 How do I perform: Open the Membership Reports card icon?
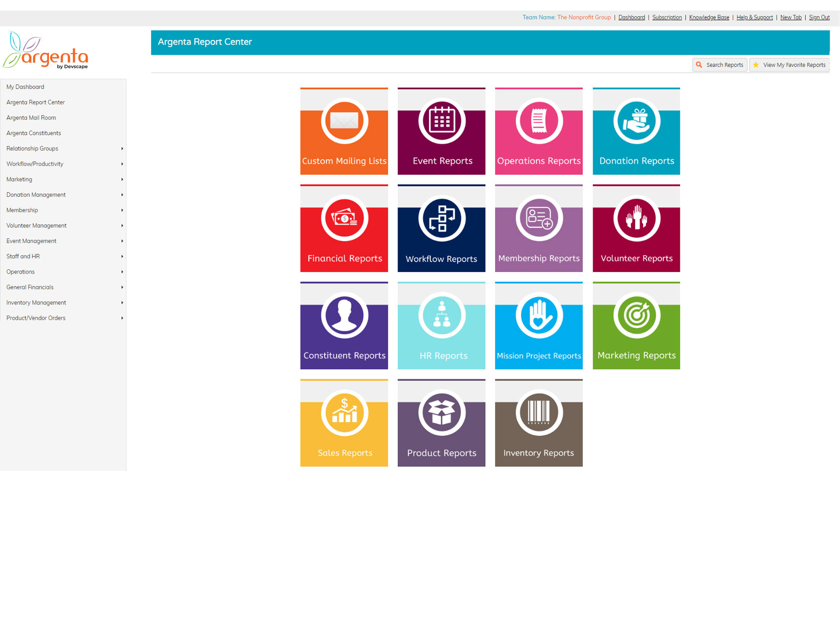pos(539,218)
